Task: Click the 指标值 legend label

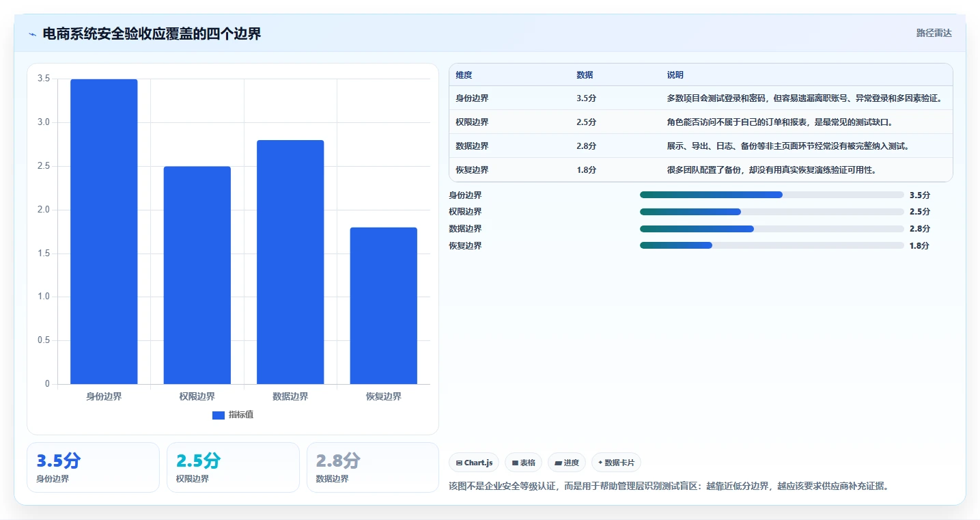Action: [x=241, y=415]
